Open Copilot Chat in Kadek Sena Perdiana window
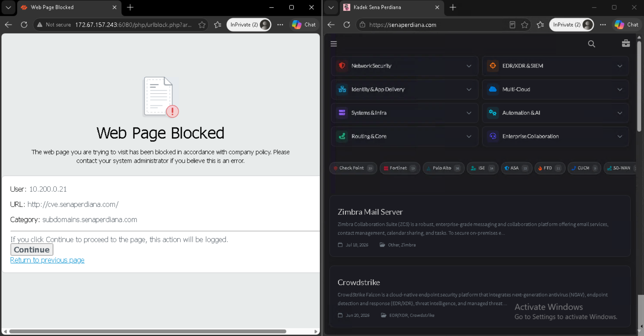The height and width of the screenshot is (336, 644). [x=627, y=25]
